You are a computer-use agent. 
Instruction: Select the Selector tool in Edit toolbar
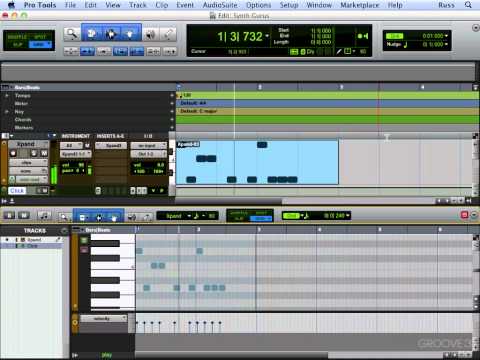111,34
